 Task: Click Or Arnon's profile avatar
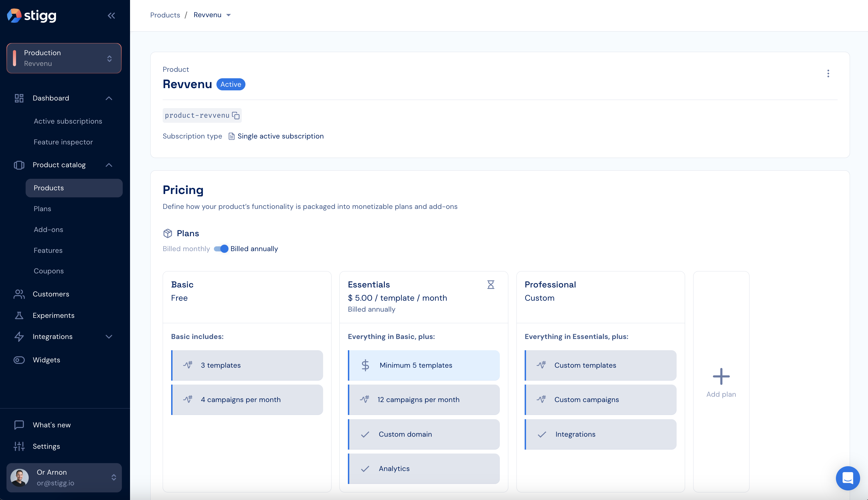click(x=20, y=478)
